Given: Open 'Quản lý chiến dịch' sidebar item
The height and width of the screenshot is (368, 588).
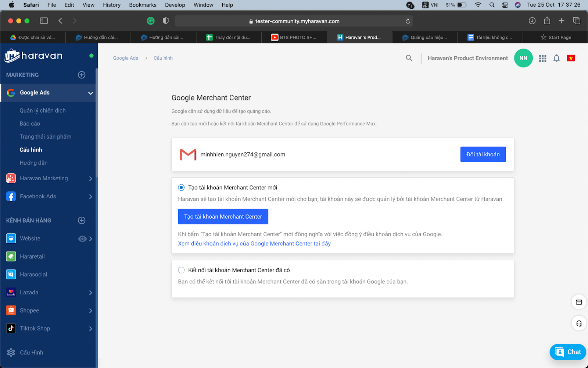Looking at the screenshot, I should pos(43,110).
